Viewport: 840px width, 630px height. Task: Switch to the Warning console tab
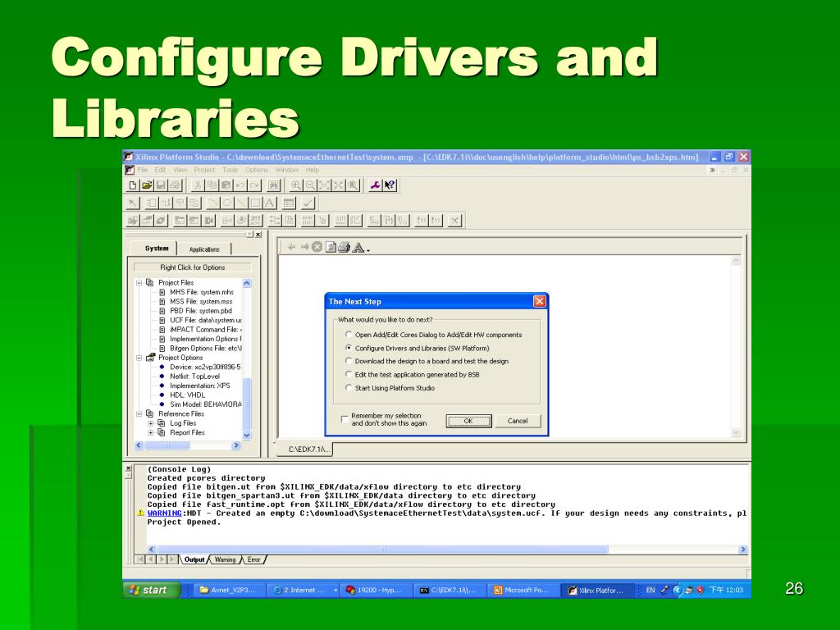(225, 559)
